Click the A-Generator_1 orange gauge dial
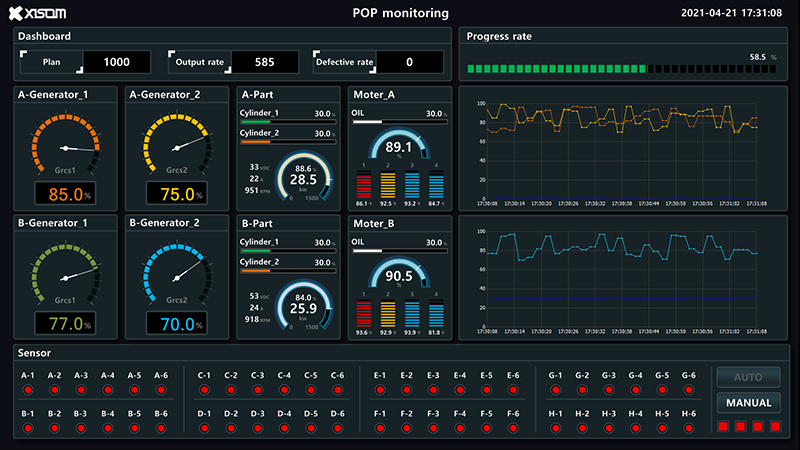Viewport: 800px width, 450px height. [x=65, y=148]
